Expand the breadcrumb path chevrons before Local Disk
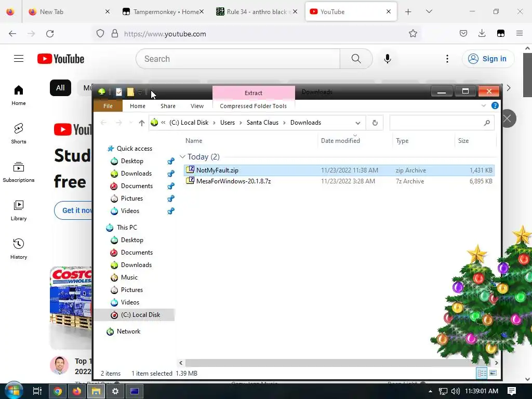The image size is (532, 399). (163, 123)
